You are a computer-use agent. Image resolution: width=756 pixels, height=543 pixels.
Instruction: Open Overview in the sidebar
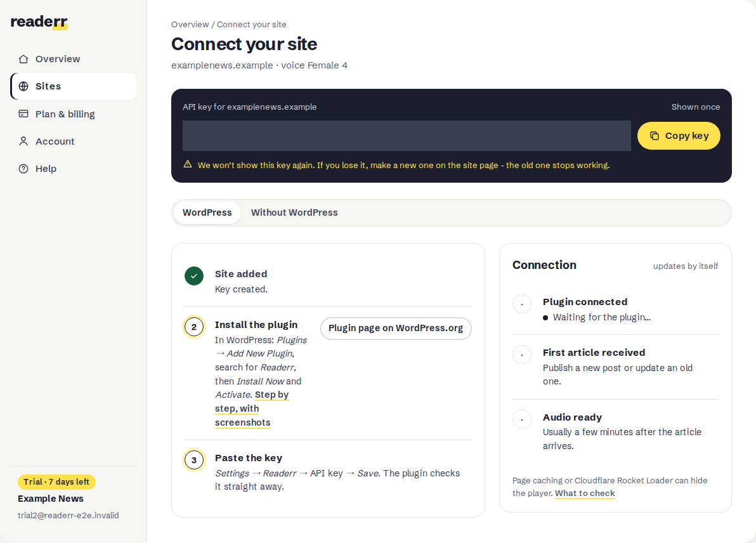click(x=74, y=59)
